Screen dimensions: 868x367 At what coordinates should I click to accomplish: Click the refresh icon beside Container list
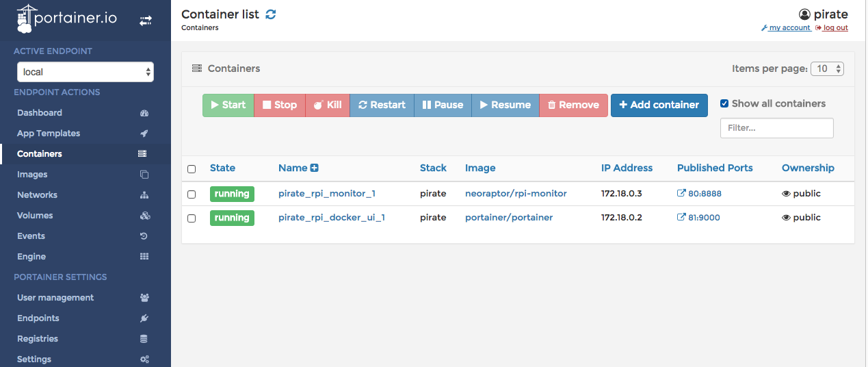(x=271, y=14)
